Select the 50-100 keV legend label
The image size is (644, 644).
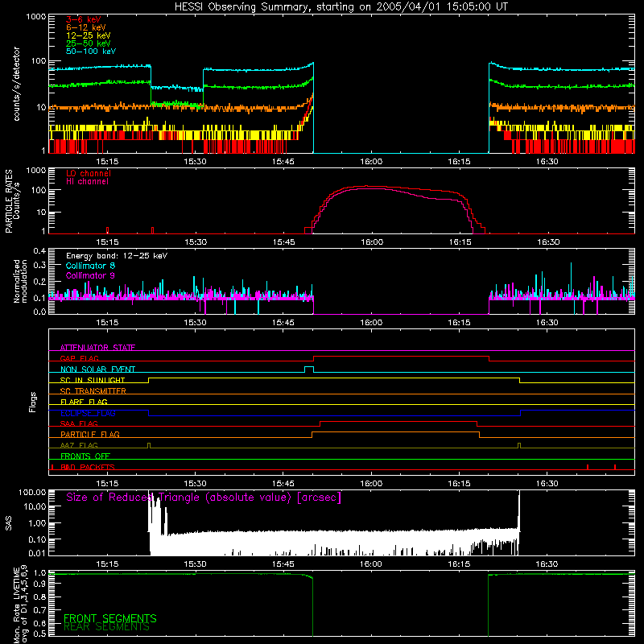[x=91, y=51]
